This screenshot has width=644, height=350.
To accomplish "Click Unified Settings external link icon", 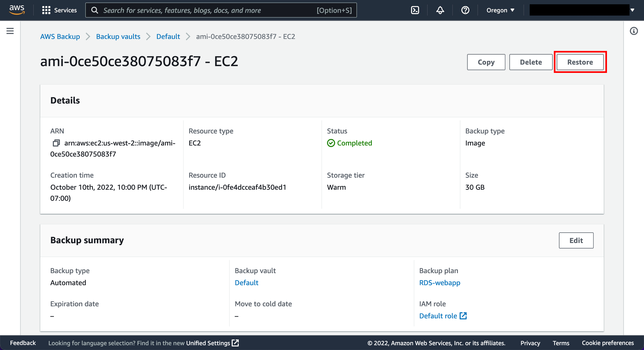I will (235, 343).
